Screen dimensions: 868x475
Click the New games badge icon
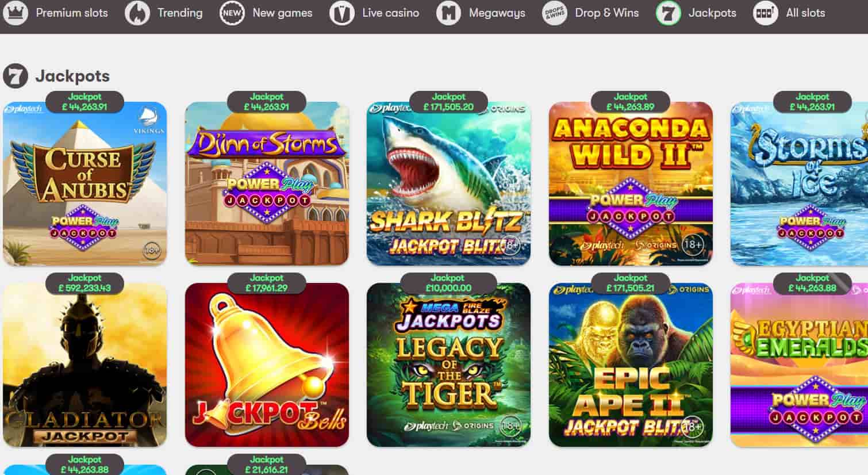point(232,13)
